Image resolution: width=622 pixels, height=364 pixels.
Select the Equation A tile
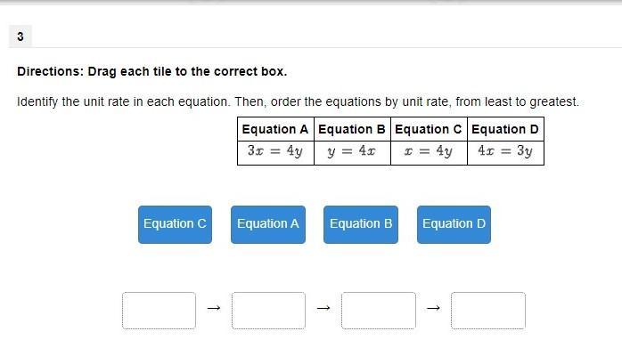click(267, 224)
